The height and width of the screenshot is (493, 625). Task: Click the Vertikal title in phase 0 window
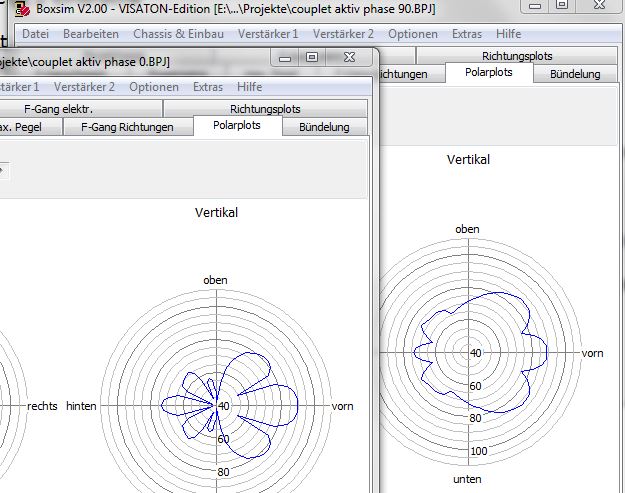pyautogui.click(x=216, y=212)
